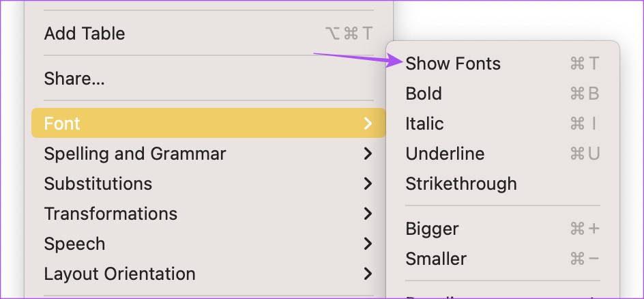
Task: Apply Strikethrough formatting from submenu
Action: [461, 184]
